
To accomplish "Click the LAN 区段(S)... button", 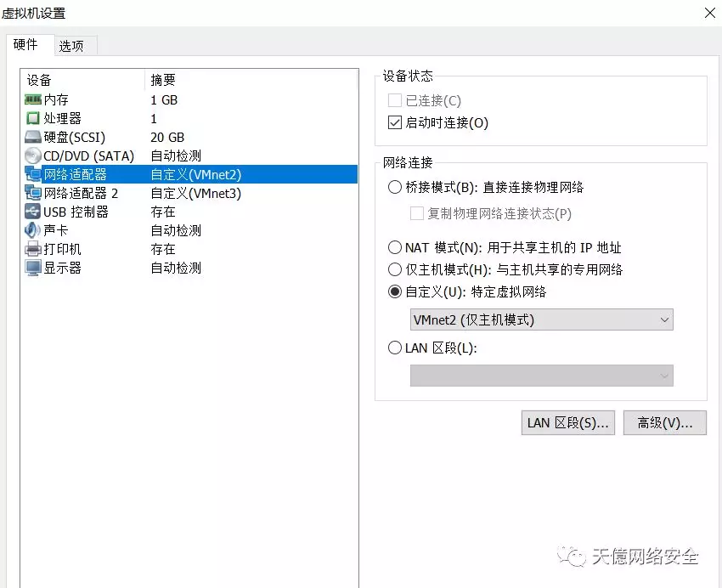I will (x=567, y=422).
